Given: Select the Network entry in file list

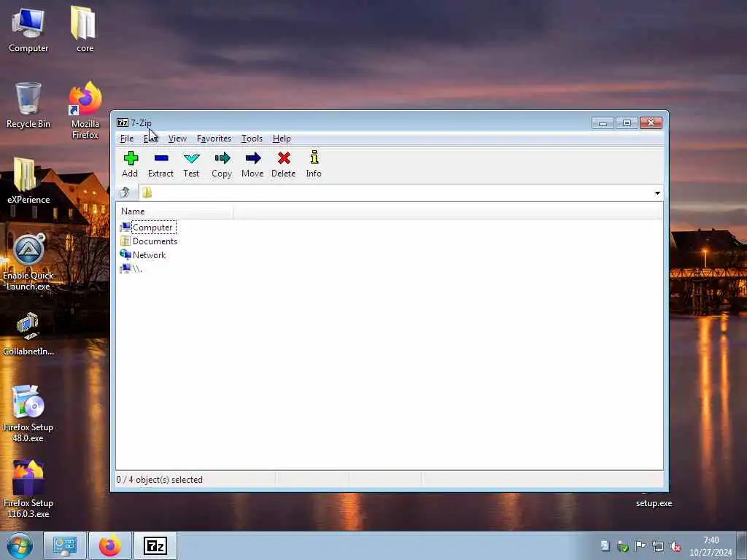Looking at the screenshot, I should click(x=143, y=254).
